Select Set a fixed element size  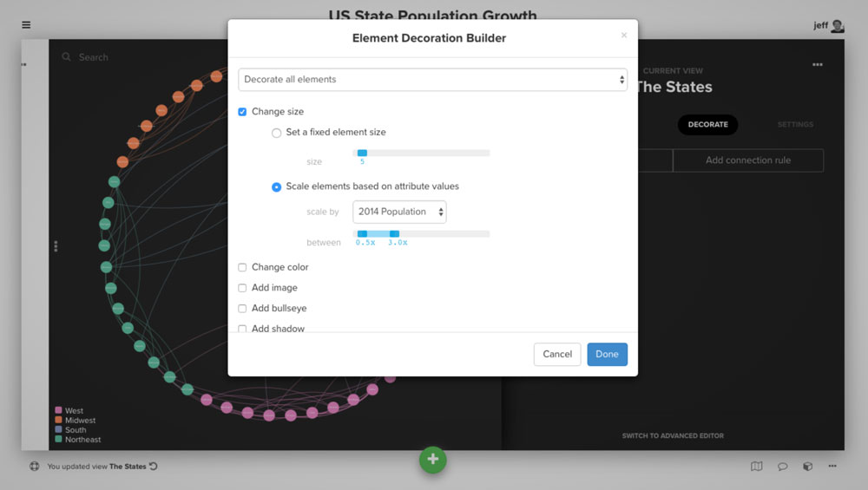click(277, 133)
